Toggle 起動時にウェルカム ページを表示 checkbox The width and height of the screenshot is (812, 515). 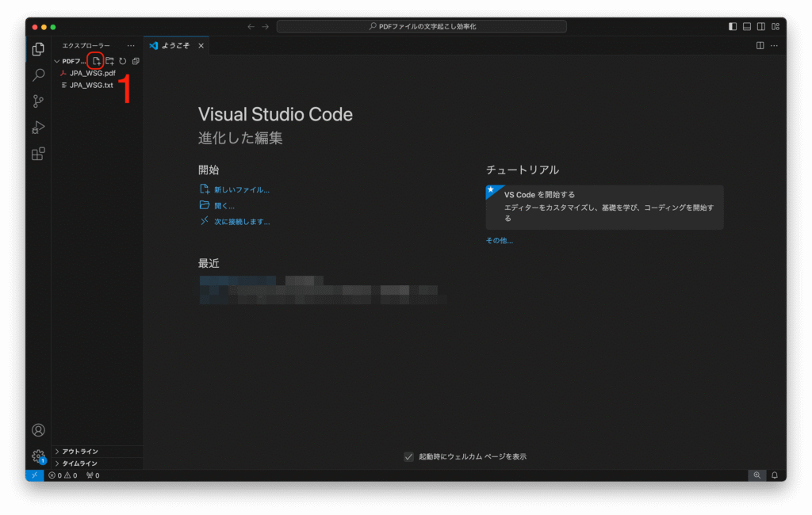(x=408, y=456)
